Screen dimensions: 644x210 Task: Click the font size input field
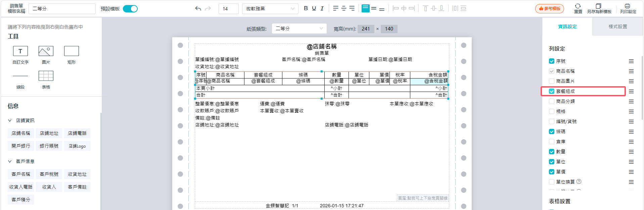pyautogui.click(x=228, y=9)
